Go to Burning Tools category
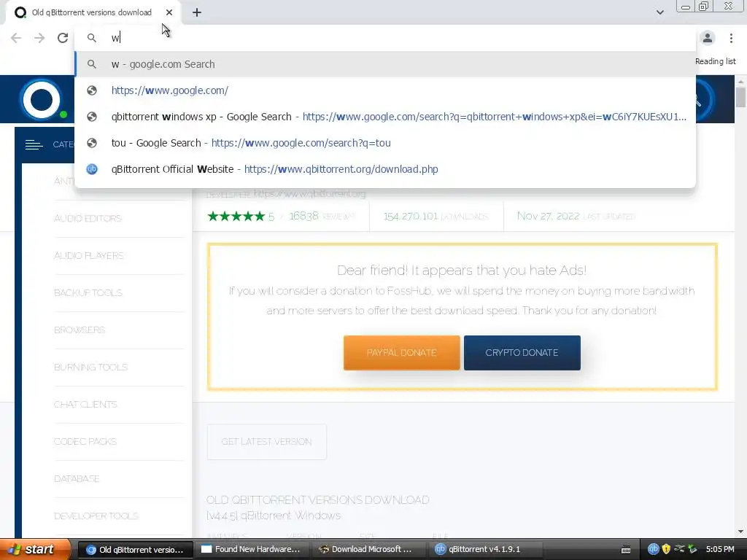The height and width of the screenshot is (560, 747). [90, 367]
